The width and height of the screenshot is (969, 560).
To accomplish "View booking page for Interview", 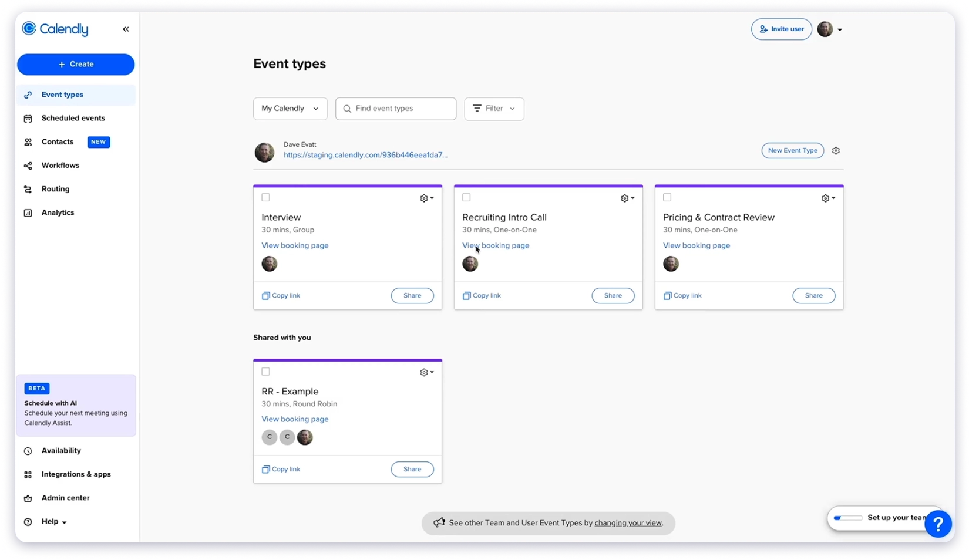I will pos(295,245).
